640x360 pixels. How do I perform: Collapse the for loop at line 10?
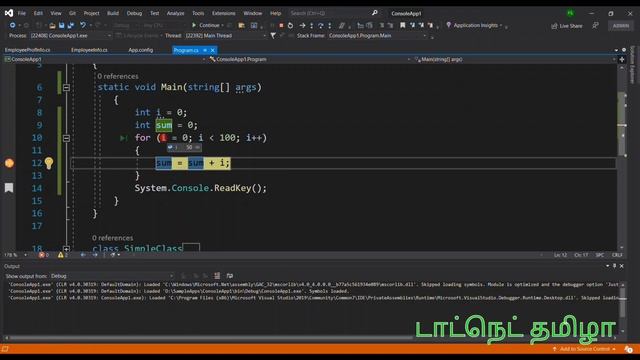pos(67,138)
